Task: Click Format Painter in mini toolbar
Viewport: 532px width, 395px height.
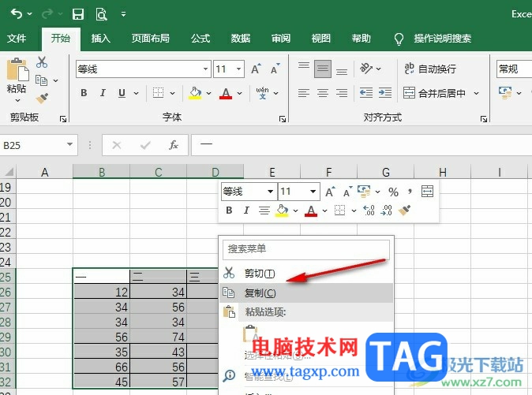Action: pyautogui.click(x=404, y=211)
